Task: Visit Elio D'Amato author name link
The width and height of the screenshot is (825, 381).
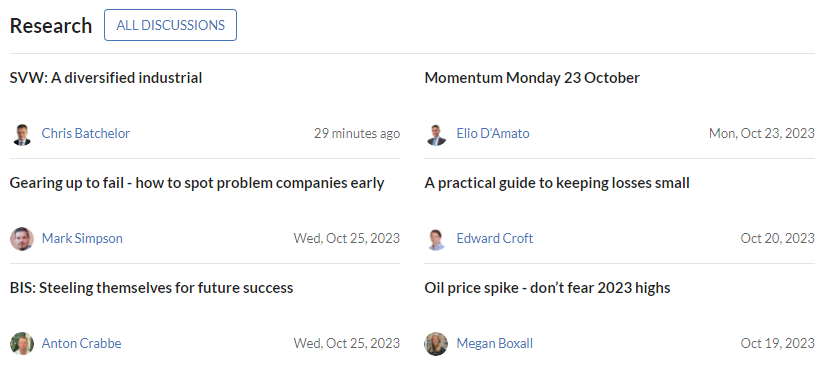Action: (x=493, y=133)
